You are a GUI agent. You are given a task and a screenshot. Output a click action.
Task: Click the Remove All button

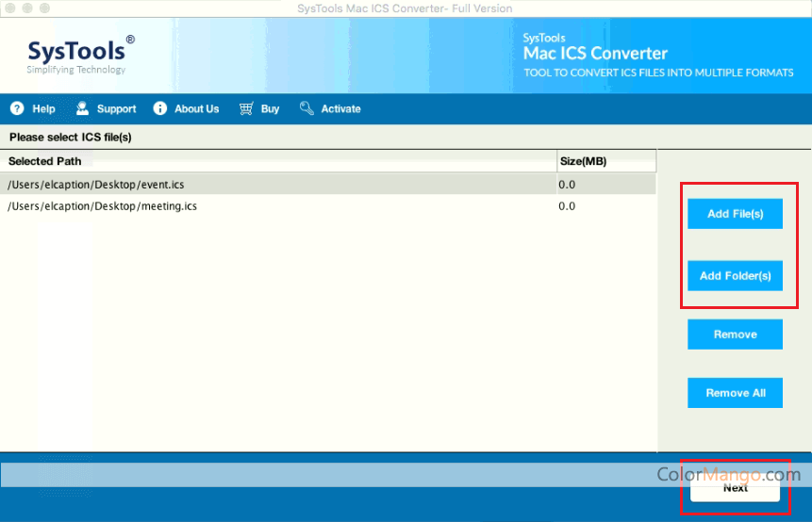click(735, 393)
